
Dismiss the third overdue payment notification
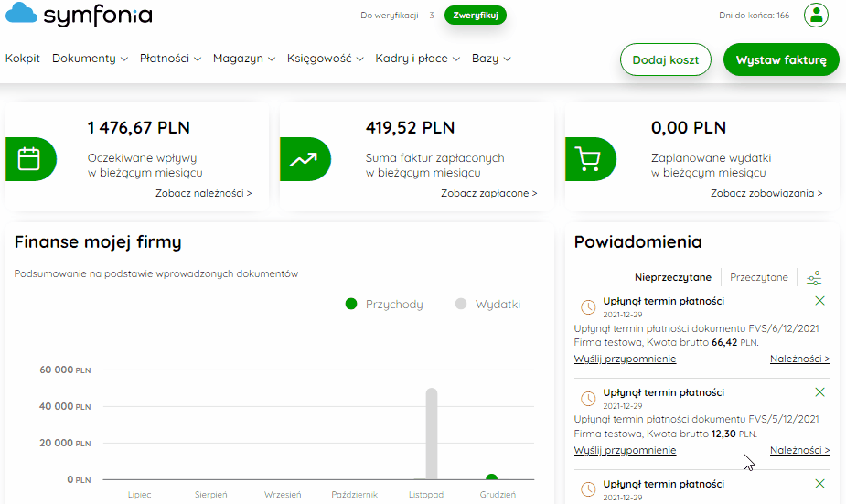click(x=819, y=484)
